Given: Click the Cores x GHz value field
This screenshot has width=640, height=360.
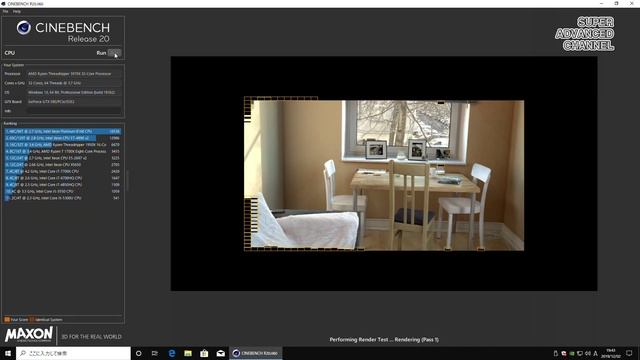Looking at the screenshot, I should click(74, 83).
